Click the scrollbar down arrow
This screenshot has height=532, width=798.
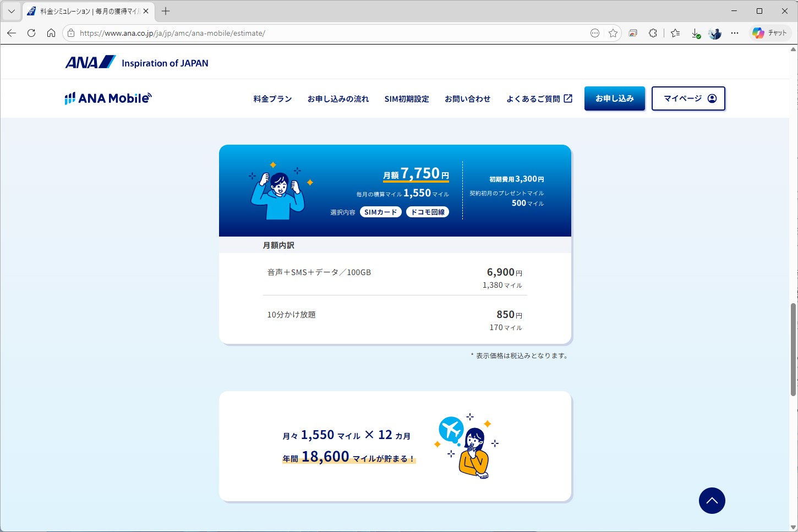pos(793,527)
